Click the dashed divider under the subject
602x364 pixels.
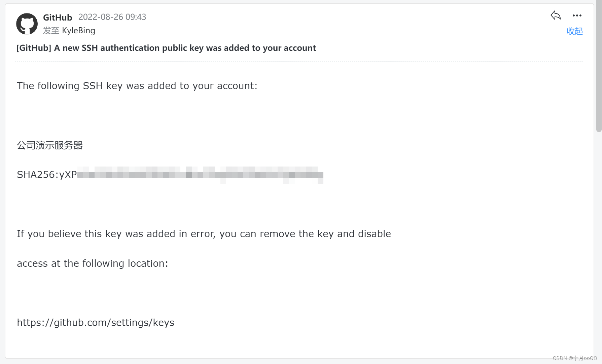tap(299, 61)
